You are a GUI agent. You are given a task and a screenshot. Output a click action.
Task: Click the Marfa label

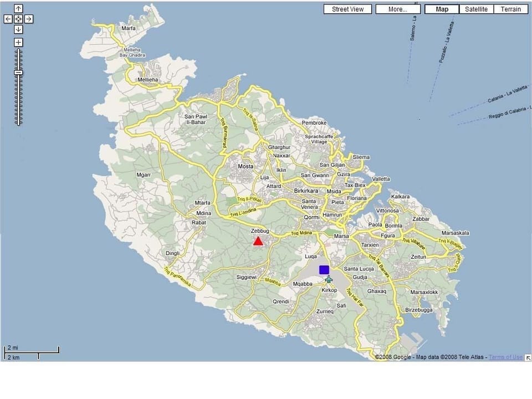coord(129,28)
